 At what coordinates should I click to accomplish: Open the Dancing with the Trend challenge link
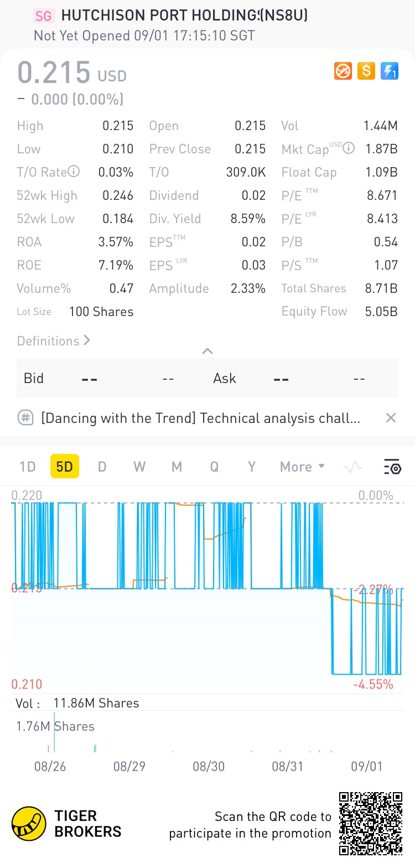200,418
